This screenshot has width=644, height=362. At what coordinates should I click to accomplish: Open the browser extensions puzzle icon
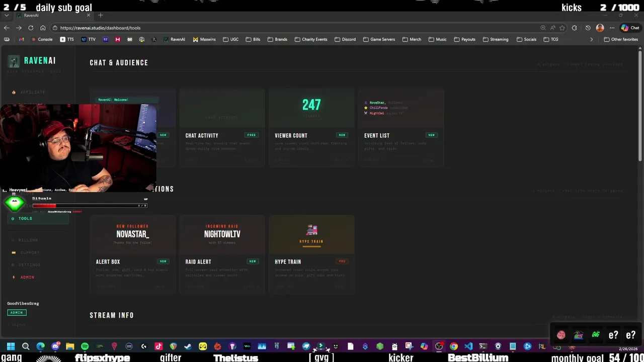[574, 28]
